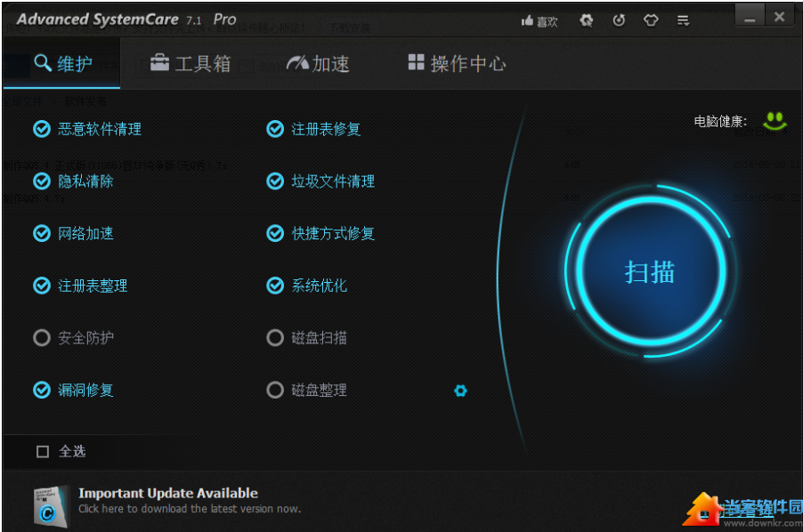Screen dimensions: 803x532
Task: Click the speedometer icon for 加速
Action: [x=297, y=62]
